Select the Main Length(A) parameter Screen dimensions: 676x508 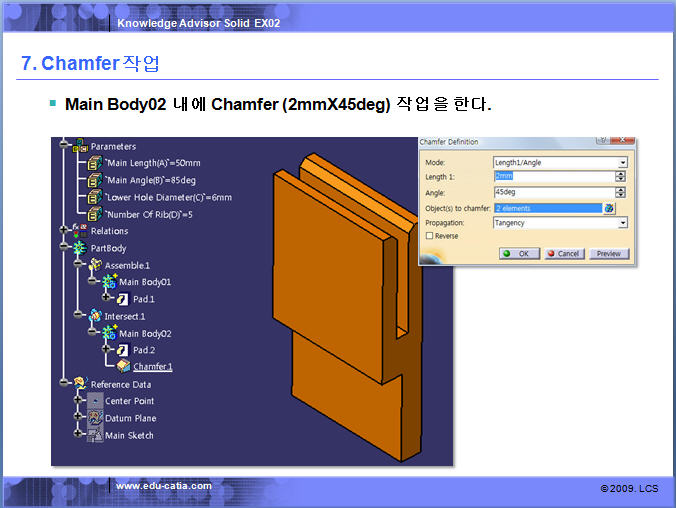pos(152,163)
